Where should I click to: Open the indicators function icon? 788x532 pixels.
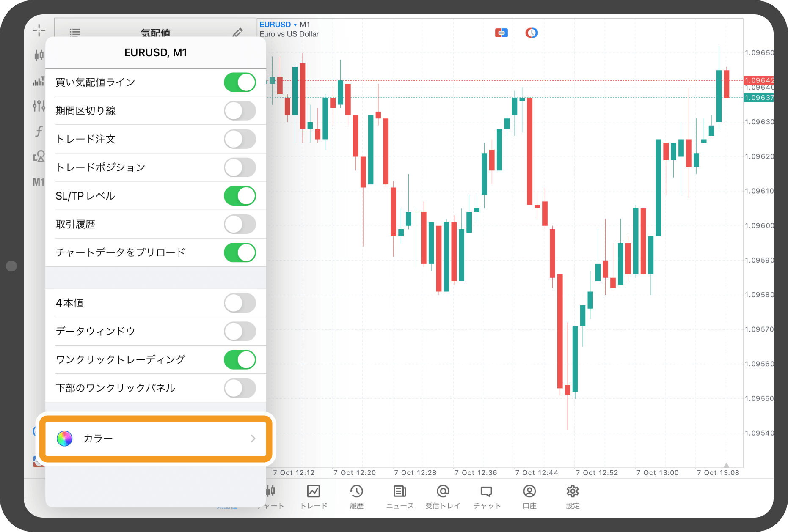coord(39,132)
